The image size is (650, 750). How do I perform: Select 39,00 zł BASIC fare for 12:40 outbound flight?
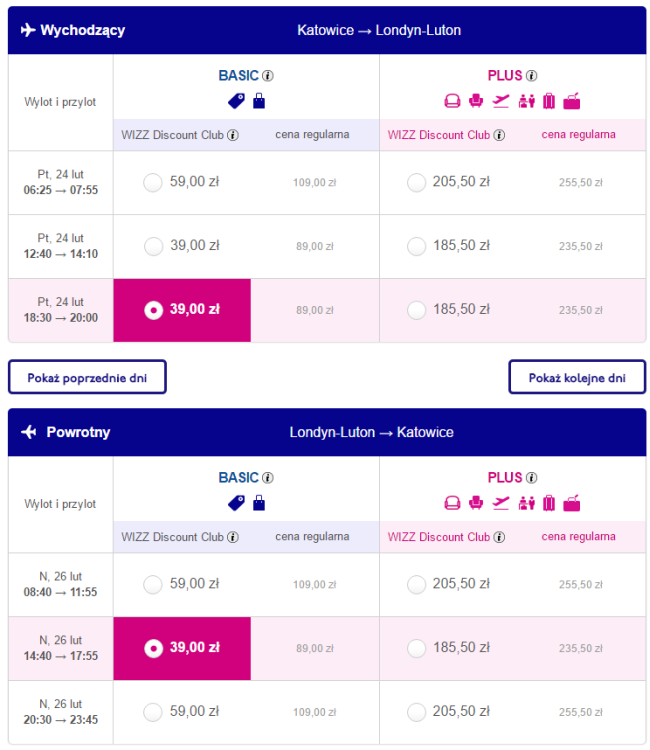tap(153, 246)
